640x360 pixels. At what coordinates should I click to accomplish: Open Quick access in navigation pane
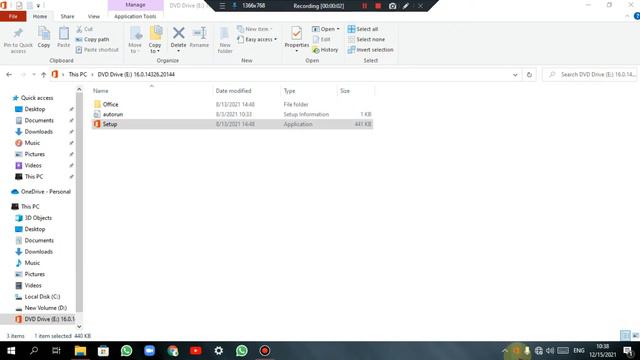(x=37, y=98)
